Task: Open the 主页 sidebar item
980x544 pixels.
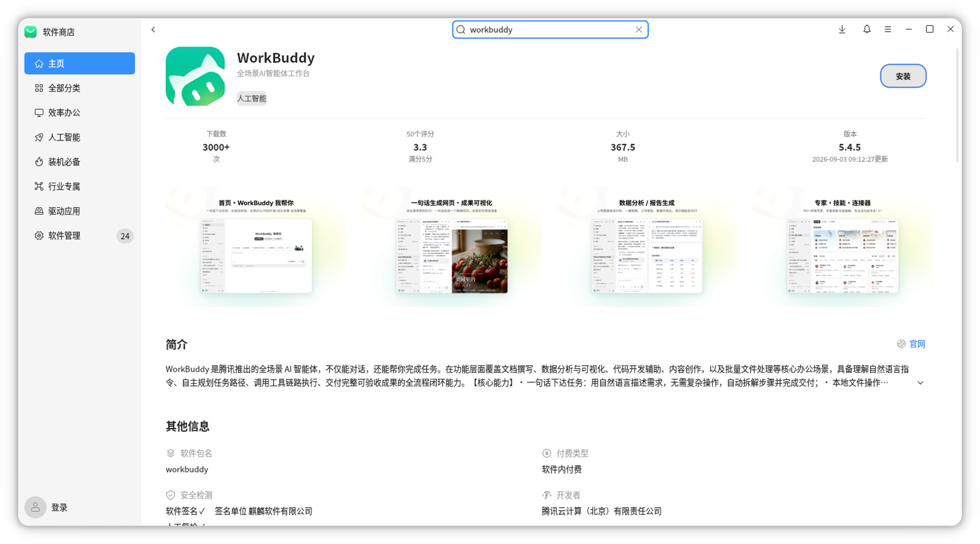Action: 80,63
